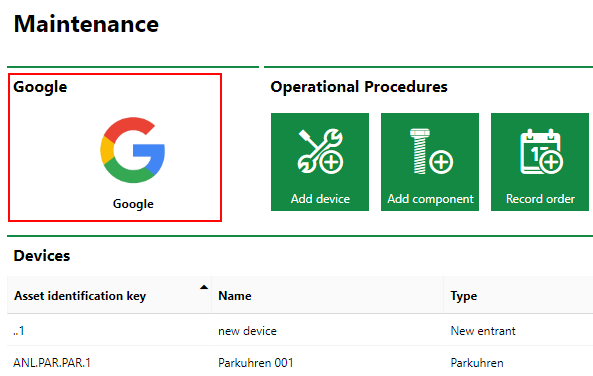593x376 pixels.
Task: Click the Name column header
Action: pyautogui.click(x=327, y=295)
